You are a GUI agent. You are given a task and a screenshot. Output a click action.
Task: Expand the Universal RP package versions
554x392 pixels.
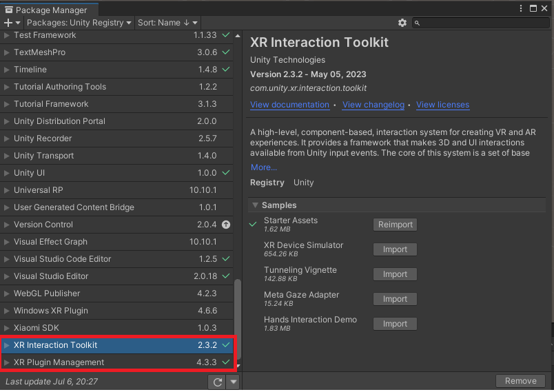tap(6, 190)
